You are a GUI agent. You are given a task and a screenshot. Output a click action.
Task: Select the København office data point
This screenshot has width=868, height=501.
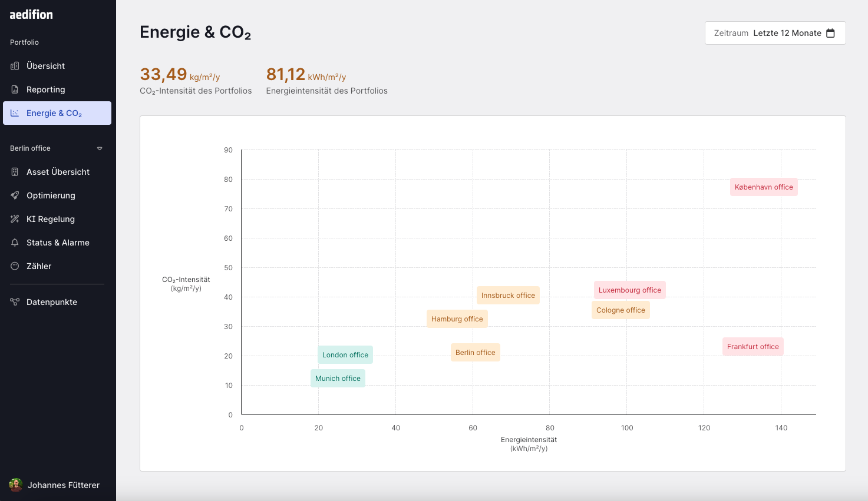coord(764,187)
